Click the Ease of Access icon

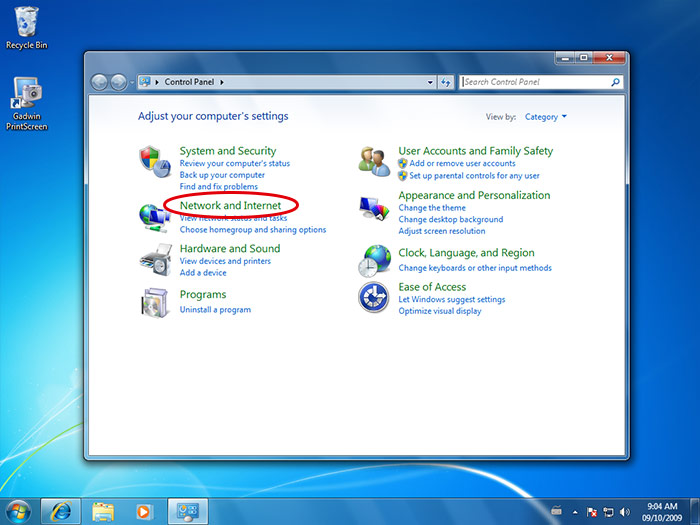tap(374, 297)
